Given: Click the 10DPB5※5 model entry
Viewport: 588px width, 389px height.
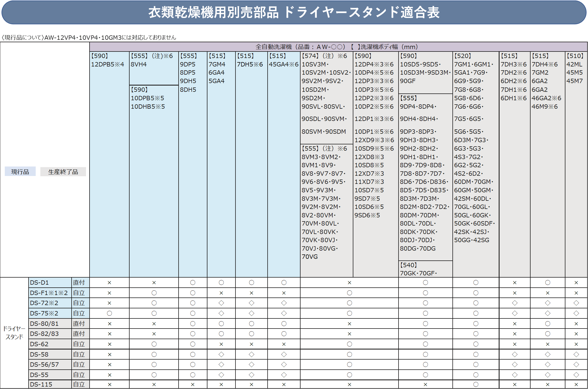Looking at the screenshot, I should click(147, 98).
